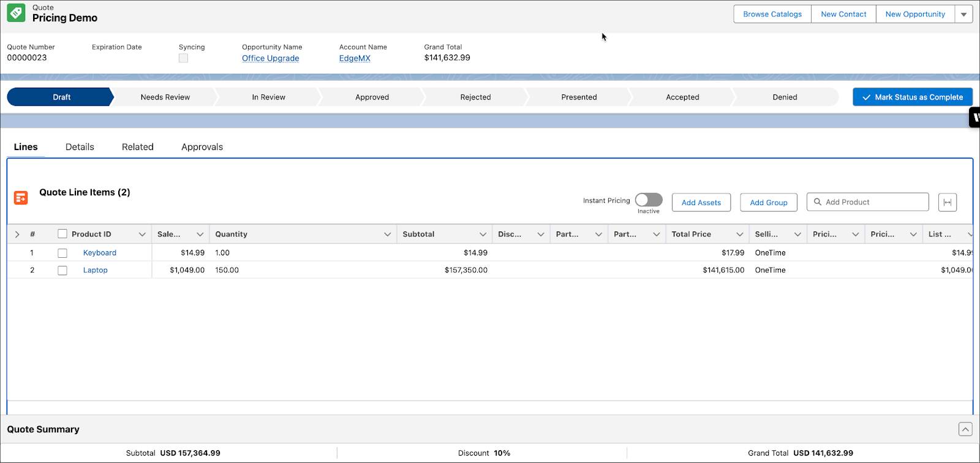This screenshot has width=980, height=463.
Task: Collapse the Quote Summary panel
Action: click(965, 429)
